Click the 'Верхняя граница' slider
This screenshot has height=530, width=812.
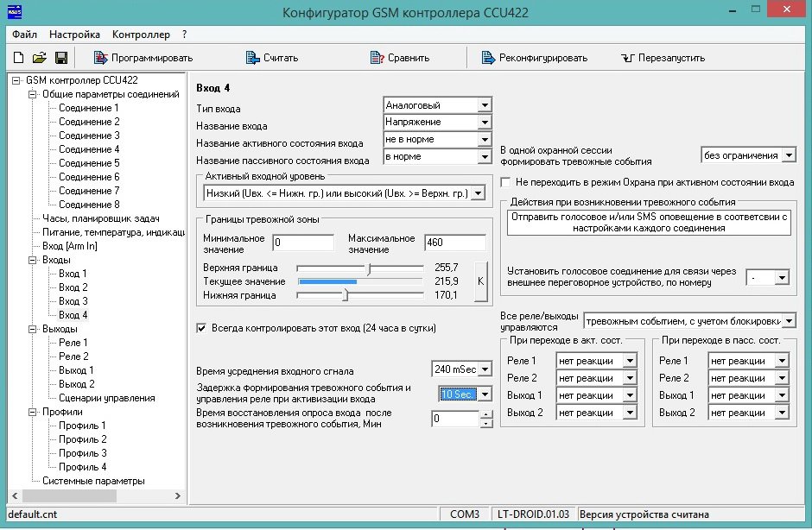(370, 268)
